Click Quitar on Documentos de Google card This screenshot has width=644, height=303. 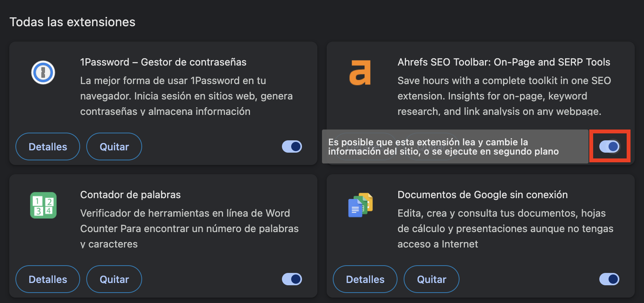click(x=431, y=279)
